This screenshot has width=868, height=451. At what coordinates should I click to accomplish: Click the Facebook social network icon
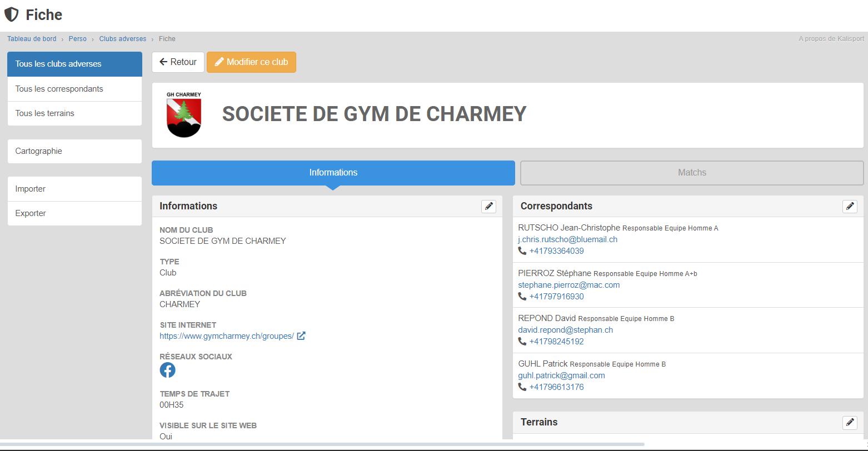point(167,370)
